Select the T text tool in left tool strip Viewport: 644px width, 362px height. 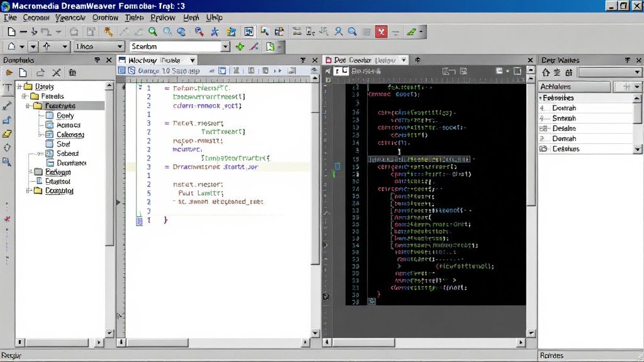[x=8, y=87]
